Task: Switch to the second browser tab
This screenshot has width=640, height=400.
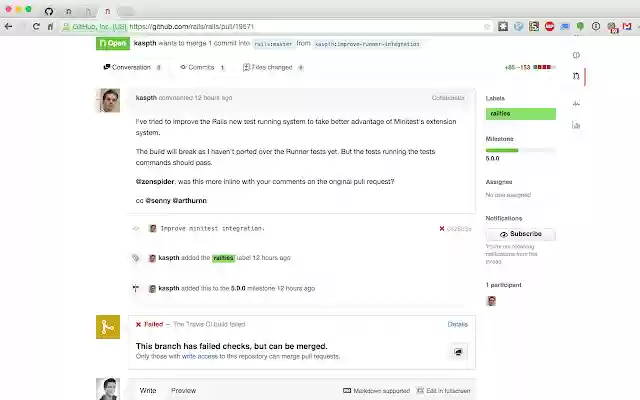Action: pyautogui.click(x=68, y=11)
